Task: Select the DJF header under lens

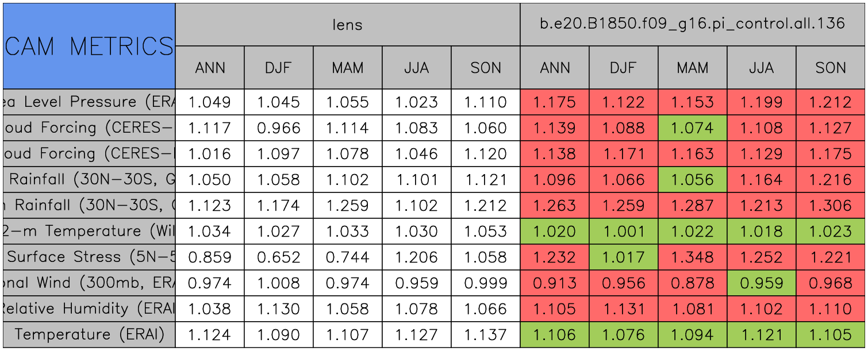Action: (278, 68)
